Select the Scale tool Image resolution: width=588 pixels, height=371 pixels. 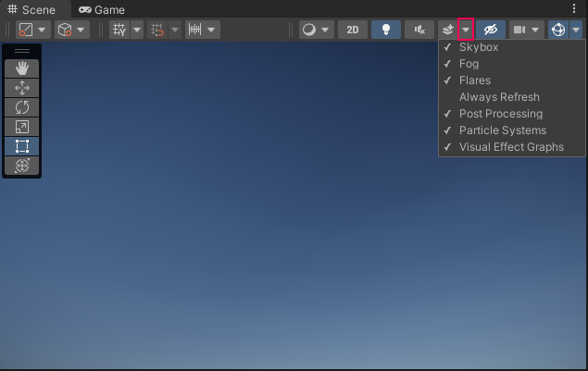(x=22, y=127)
